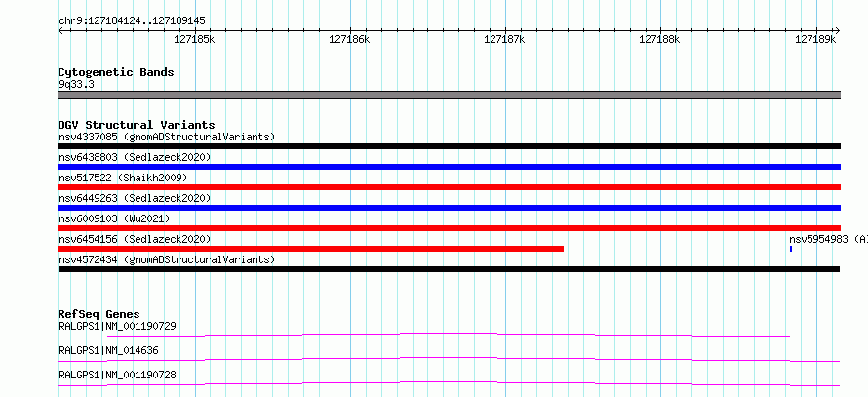Screen dimensions: 868x397
Task: Click the RALGPS1|NM_014636 gene label
Action: (109, 350)
